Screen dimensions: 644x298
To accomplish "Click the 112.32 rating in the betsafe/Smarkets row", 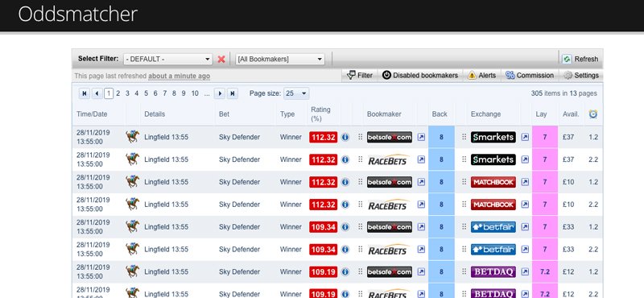I will point(324,137).
